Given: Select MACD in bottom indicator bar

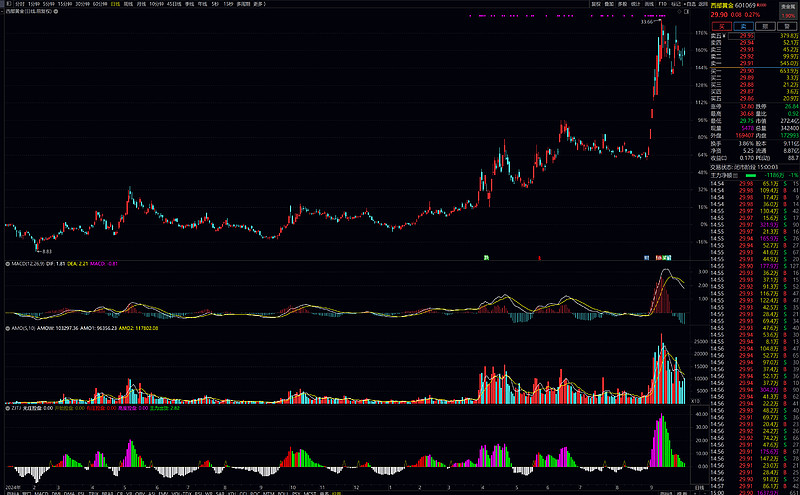Looking at the screenshot, I should point(41,492).
